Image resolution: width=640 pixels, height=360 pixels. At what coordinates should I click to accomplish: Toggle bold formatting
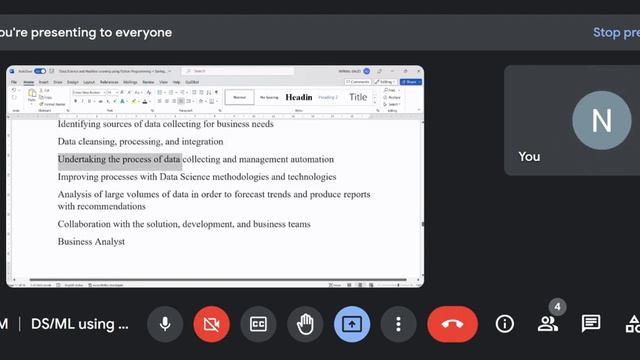coord(76,101)
